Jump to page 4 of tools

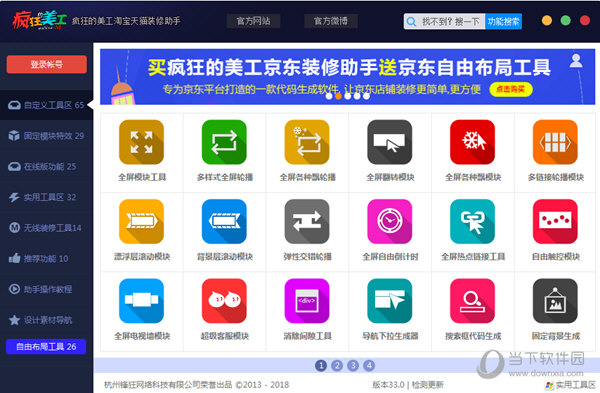click(369, 366)
